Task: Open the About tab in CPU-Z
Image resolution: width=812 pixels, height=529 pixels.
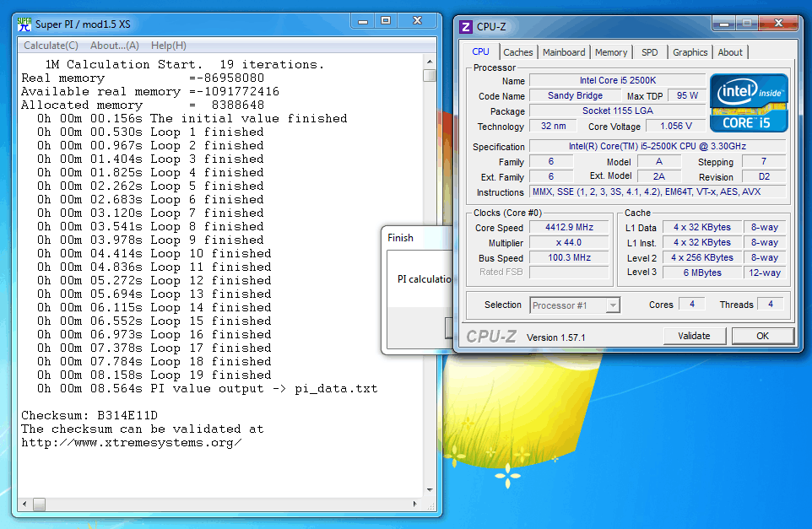Action: pyautogui.click(x=730, y=52)
